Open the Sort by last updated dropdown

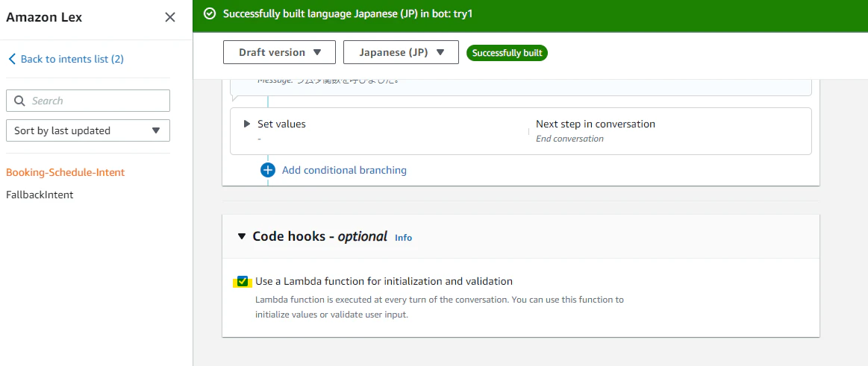88,130
